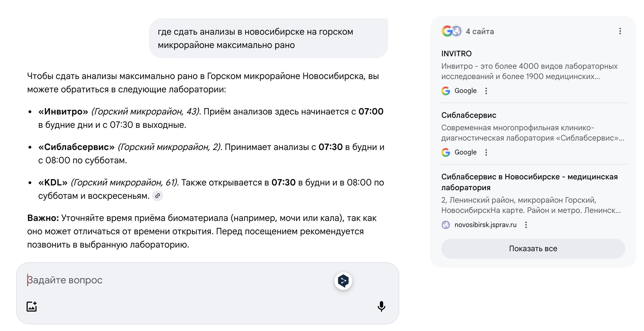Focus the 'Задайте вопрос' input field
This screenshot has height=331, width=644.
click(x=177, y=280)
